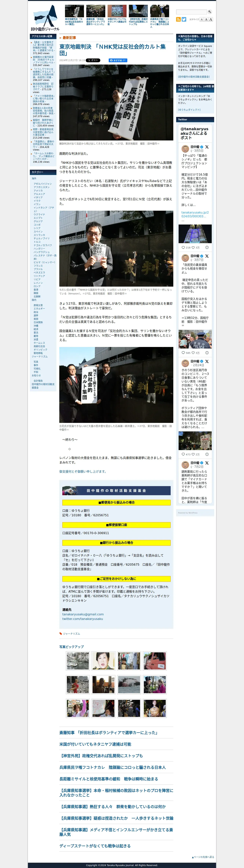Like the post with 218 replies
Screen dimensions: 244x868
point(193,248)
